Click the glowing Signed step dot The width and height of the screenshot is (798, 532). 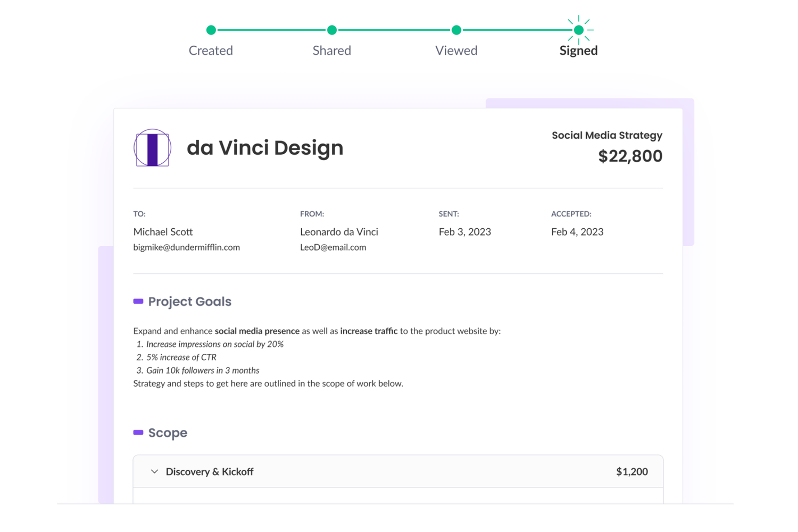[579, 30]
